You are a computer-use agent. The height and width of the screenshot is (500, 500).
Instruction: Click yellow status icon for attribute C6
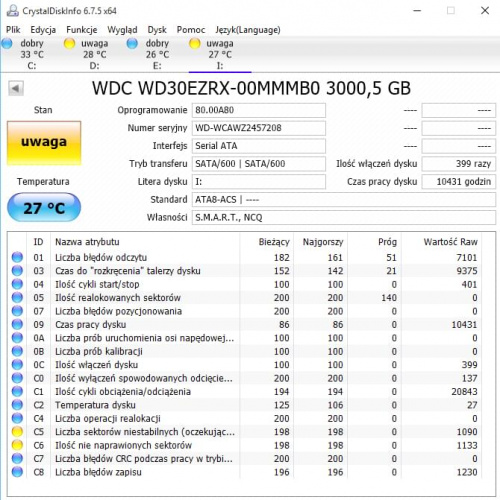(x=17, y=445)
